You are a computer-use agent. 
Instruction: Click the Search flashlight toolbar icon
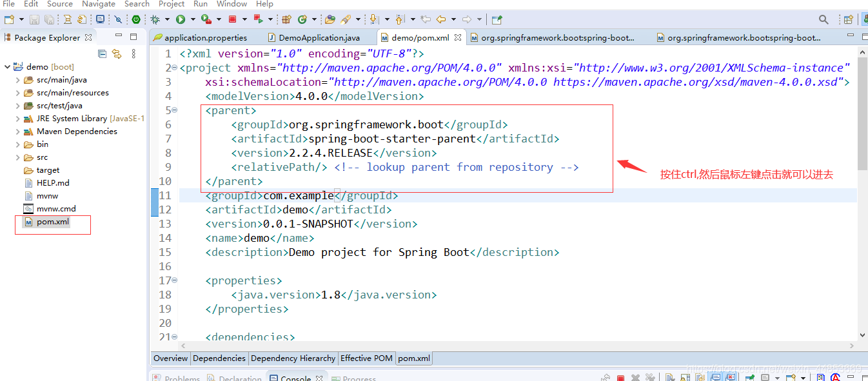[x=346, y=19]
